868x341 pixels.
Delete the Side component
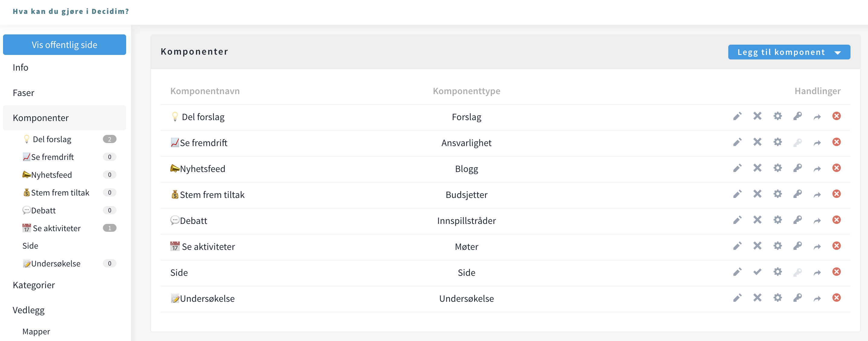coord(836,272)
